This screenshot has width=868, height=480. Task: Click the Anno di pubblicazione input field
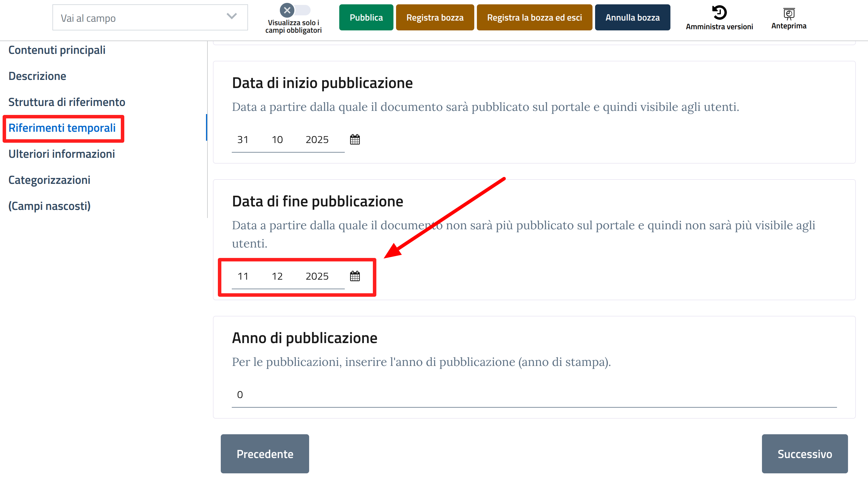tap(534, 395)
